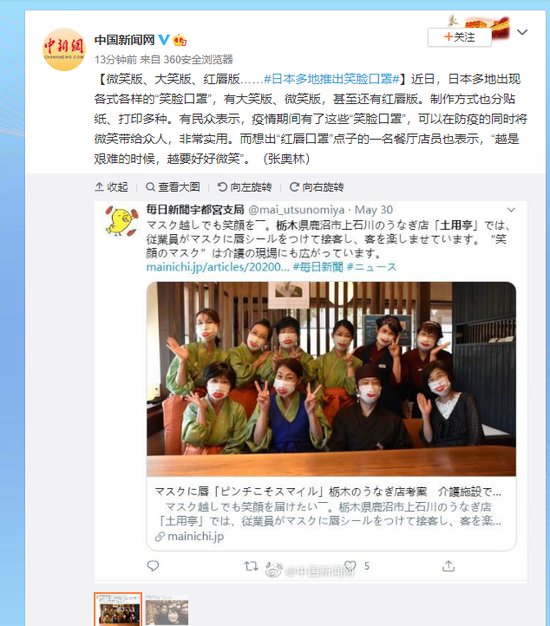This screenshot has height=626, width=550.
Task: Click the tweet share upload icon
Action: tap(449, 565)
